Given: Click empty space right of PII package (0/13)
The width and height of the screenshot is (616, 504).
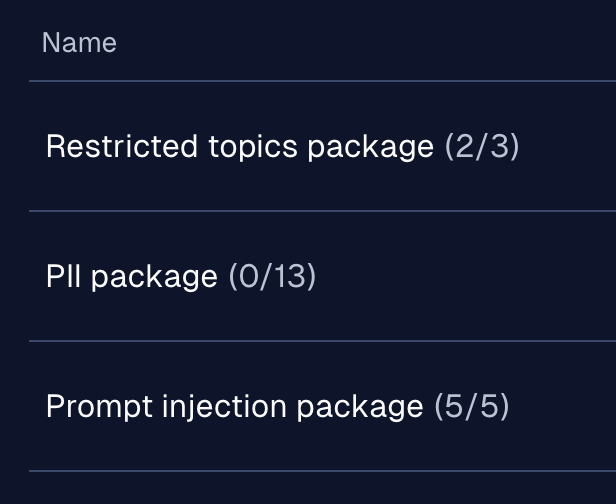Looking at the screenshot, I should click(x=464, y=277).
